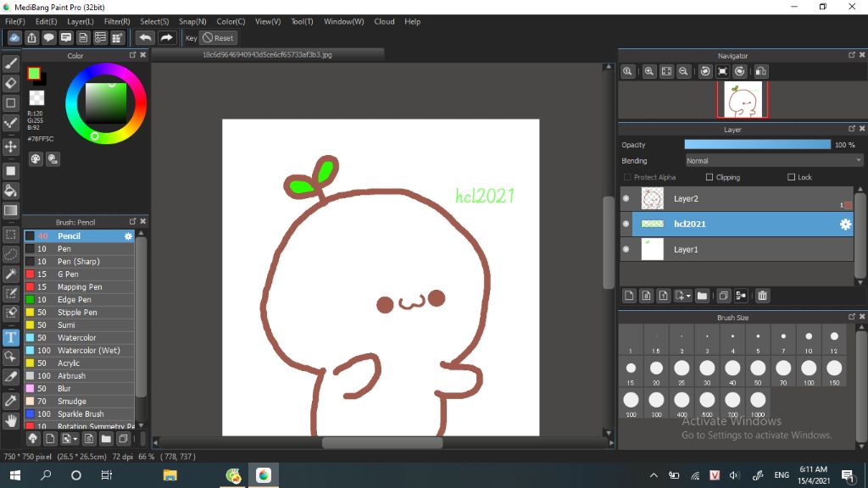Select the transparent color swatch
This screenshot has width=868, height=488.
(36, 97)
